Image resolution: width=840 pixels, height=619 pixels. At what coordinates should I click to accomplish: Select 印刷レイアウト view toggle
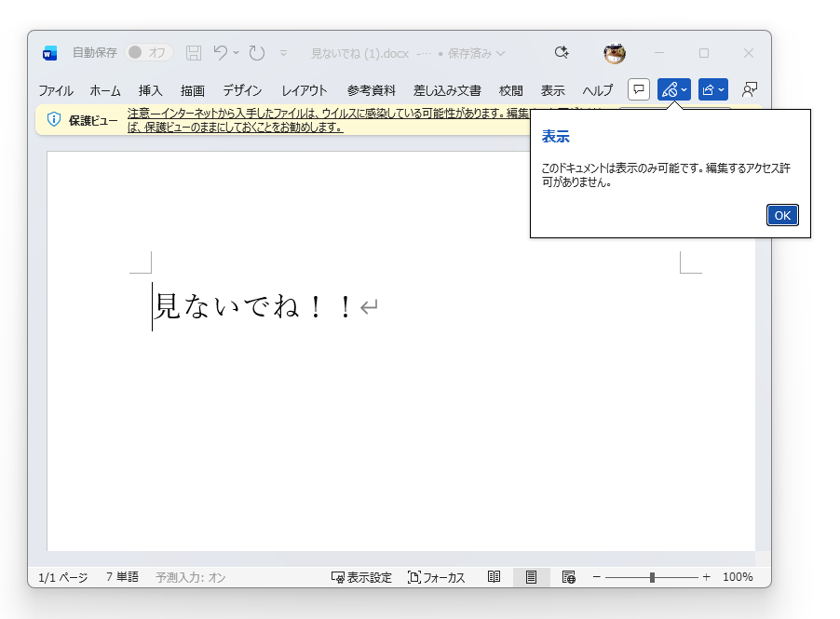531,576
